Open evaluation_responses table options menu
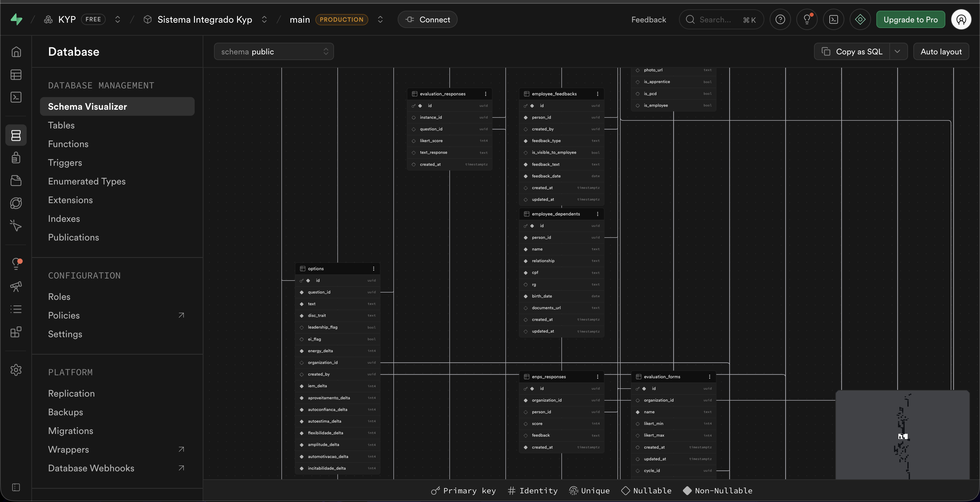 pyautogui.click(x=485, y=94)
